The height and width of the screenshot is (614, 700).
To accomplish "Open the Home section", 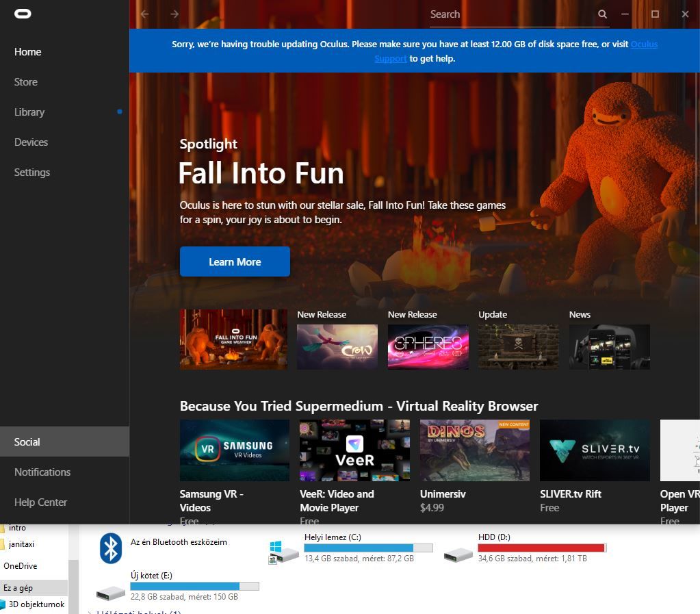I will pos(27,52).
